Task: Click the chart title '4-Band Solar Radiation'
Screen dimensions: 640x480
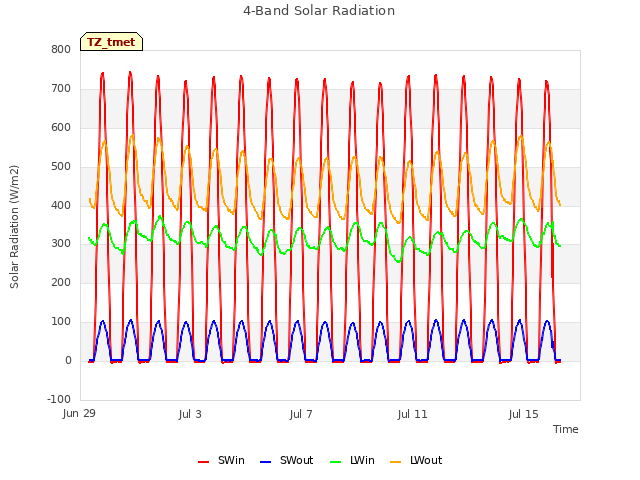Action: click(319, 11)
